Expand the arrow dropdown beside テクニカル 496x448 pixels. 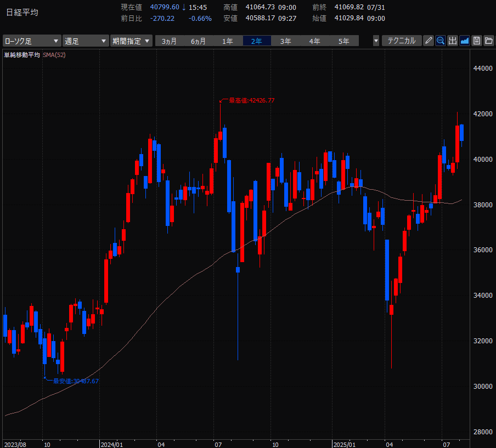click(x=376, y=41)
